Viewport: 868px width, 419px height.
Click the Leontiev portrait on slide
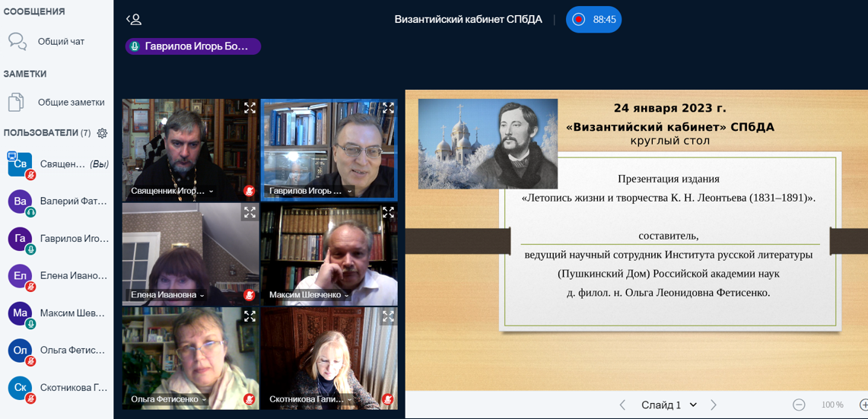tap(488, 144)
